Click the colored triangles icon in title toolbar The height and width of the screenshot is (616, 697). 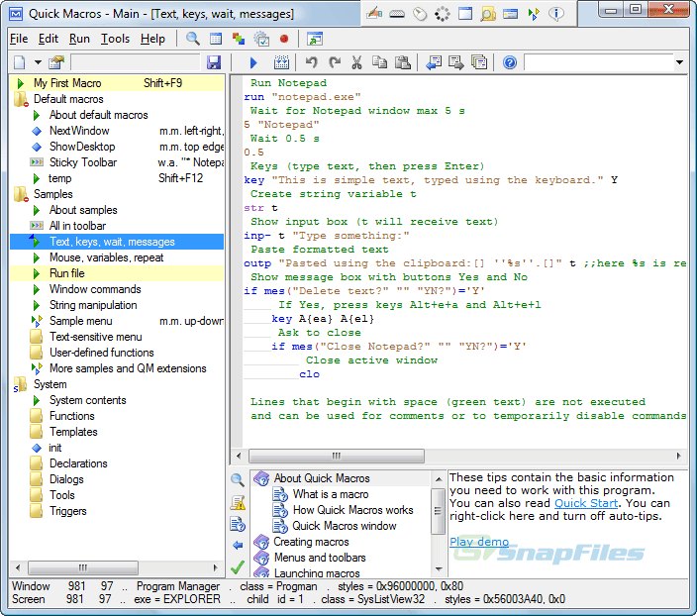click(x=534, y=14)
